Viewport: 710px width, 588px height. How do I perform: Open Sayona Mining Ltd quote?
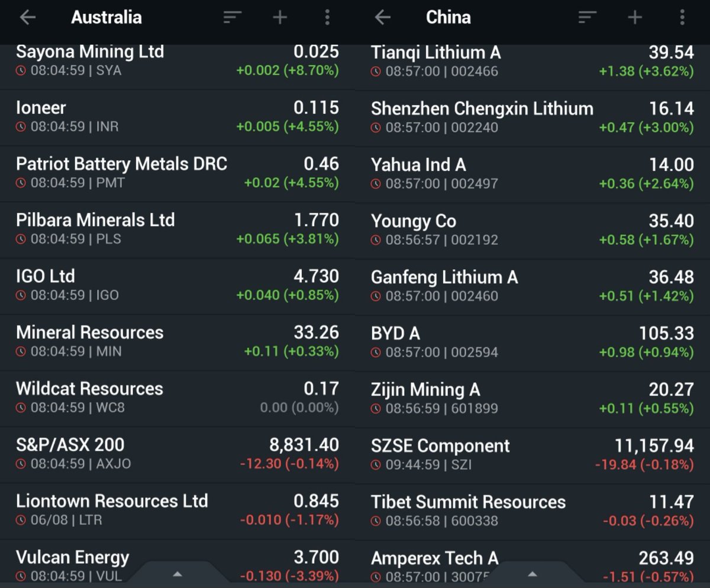coord(177,67)
